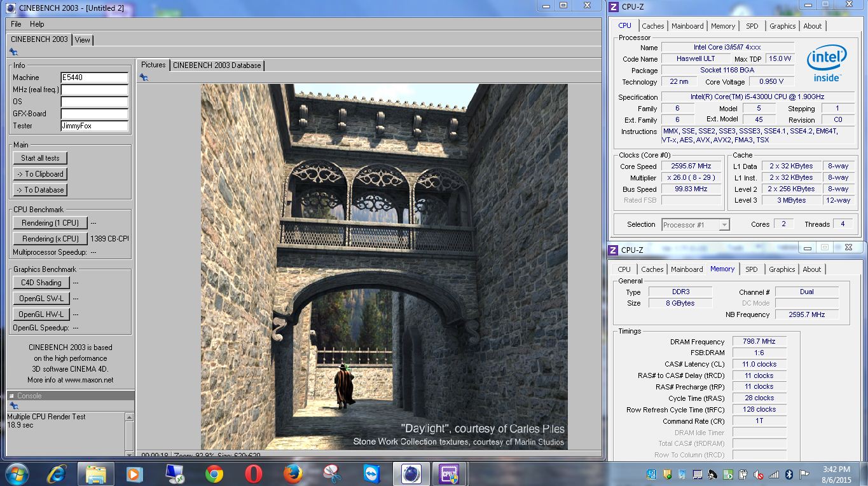The width and height of the screenshot is (868, 486).
Task: Click the CPU-Z logo icon in the upper CPU-Z title bar
Action: (614, 7)
